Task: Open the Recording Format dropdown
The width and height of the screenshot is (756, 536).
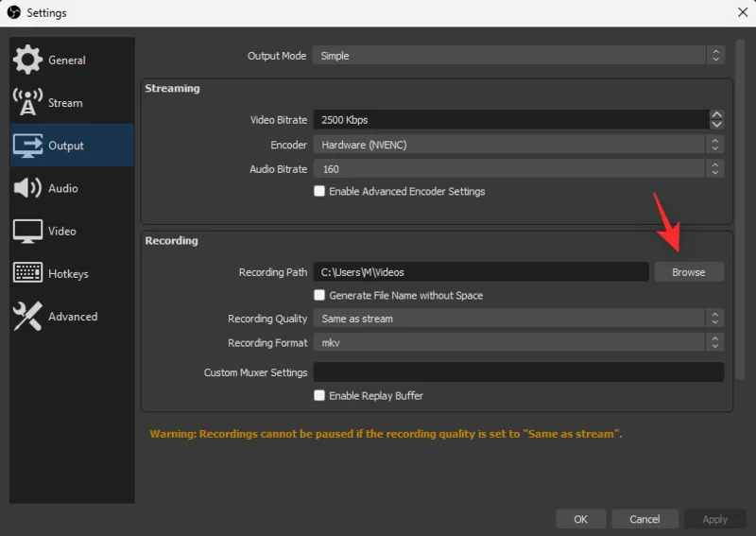Action: [x=518, y=342]
